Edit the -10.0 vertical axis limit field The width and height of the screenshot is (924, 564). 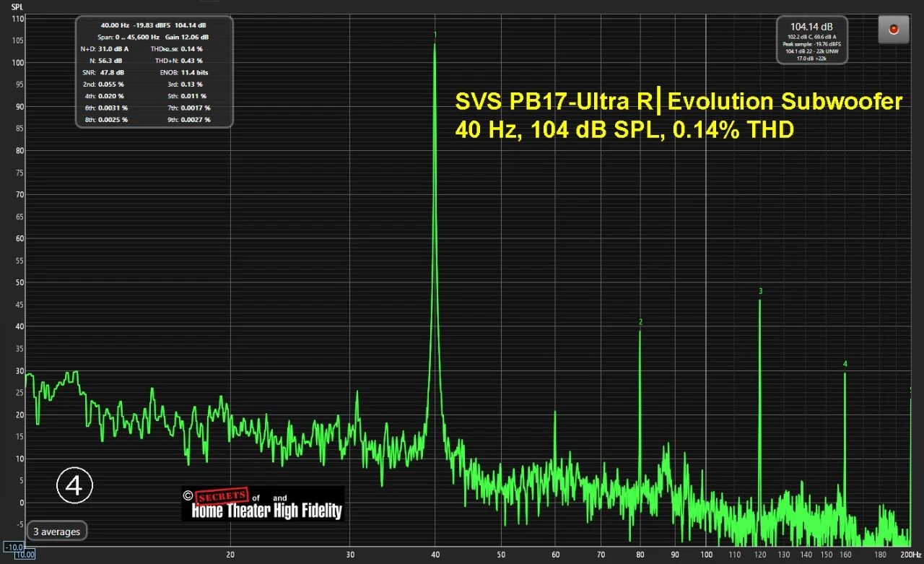[x=13, y=547]
